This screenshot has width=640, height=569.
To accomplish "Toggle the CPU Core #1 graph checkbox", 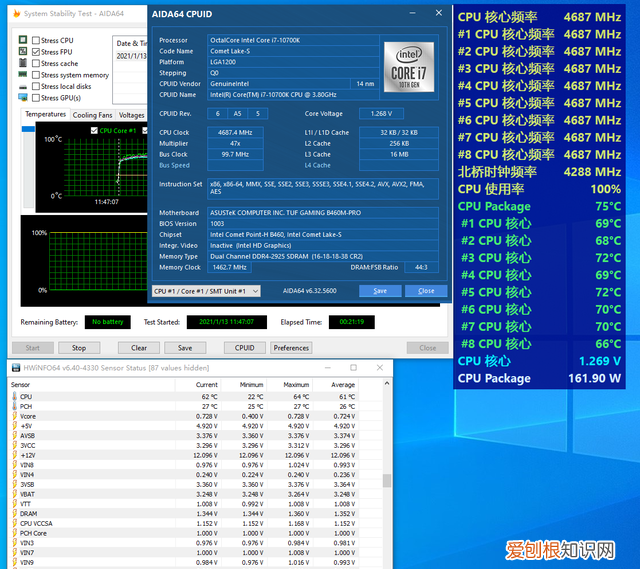I will (94, 131).
